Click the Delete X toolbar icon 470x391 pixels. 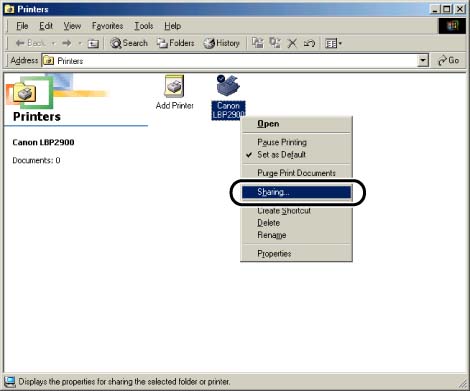(x=292, y=43)
